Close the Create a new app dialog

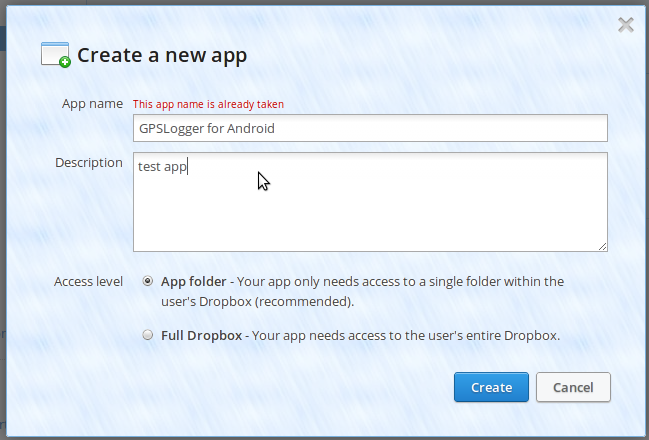625,25
